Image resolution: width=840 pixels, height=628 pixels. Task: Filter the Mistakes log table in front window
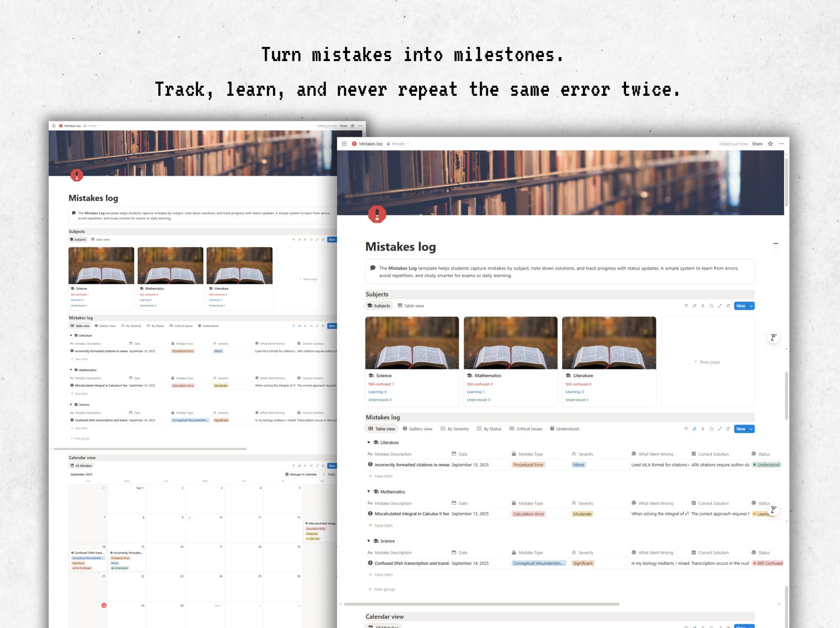[686, 429]
